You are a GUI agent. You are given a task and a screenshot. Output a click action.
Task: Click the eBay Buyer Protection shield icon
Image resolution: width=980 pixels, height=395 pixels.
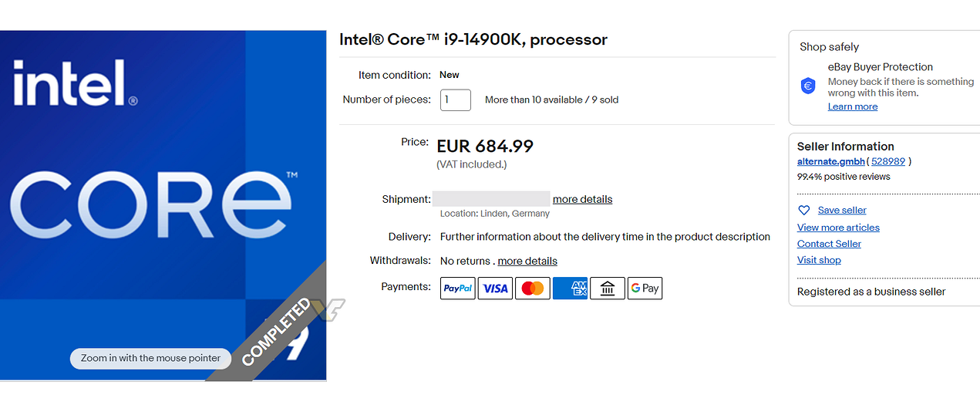click(808, 86)
